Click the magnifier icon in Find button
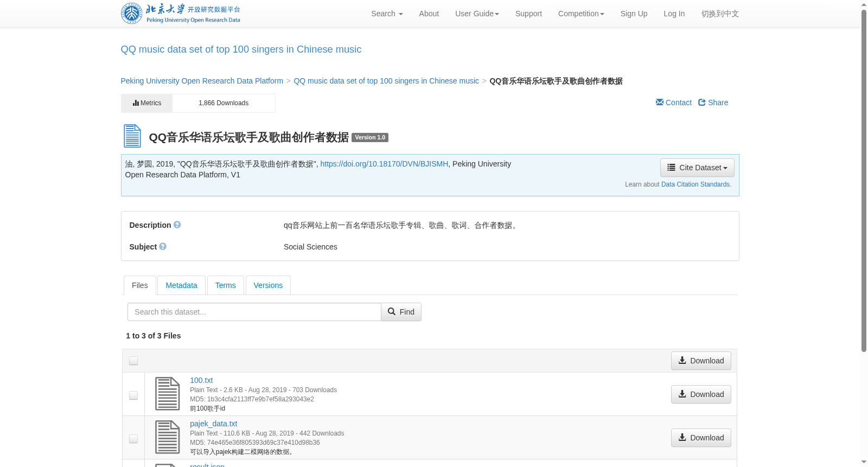868x467 pixels. pos(392,312)
